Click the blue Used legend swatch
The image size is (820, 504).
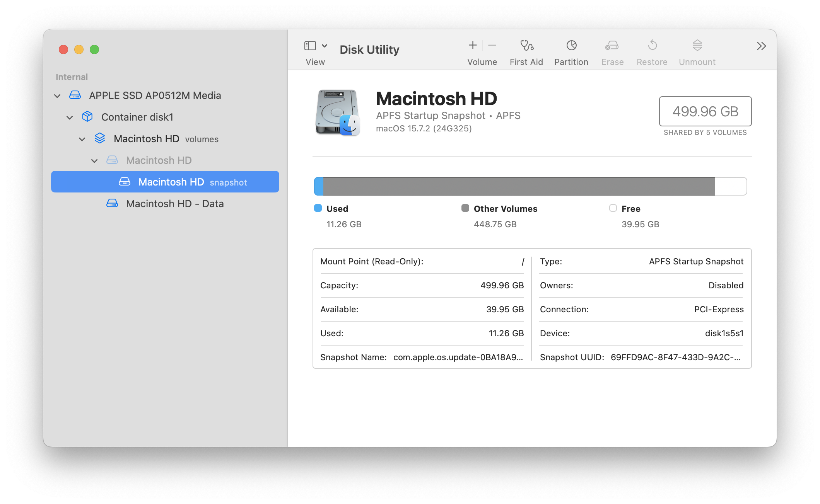pyautogui.click(x=318, y=208)
